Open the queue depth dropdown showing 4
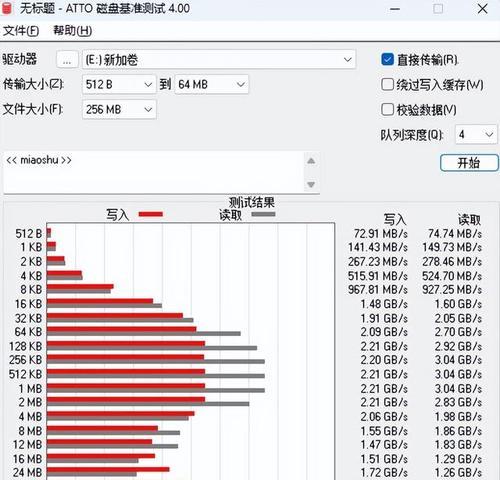The width and height of the screenshot is (500, 480). pos(476,135)
